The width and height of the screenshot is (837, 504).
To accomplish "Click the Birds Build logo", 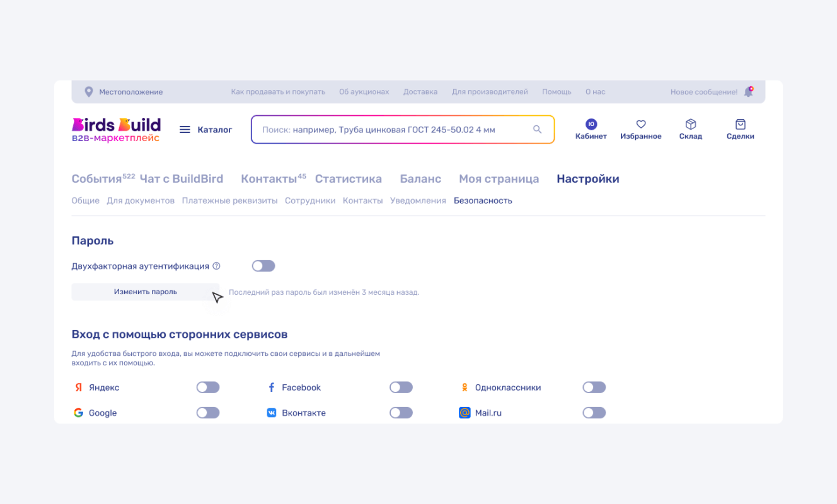I will coord(116,129).
